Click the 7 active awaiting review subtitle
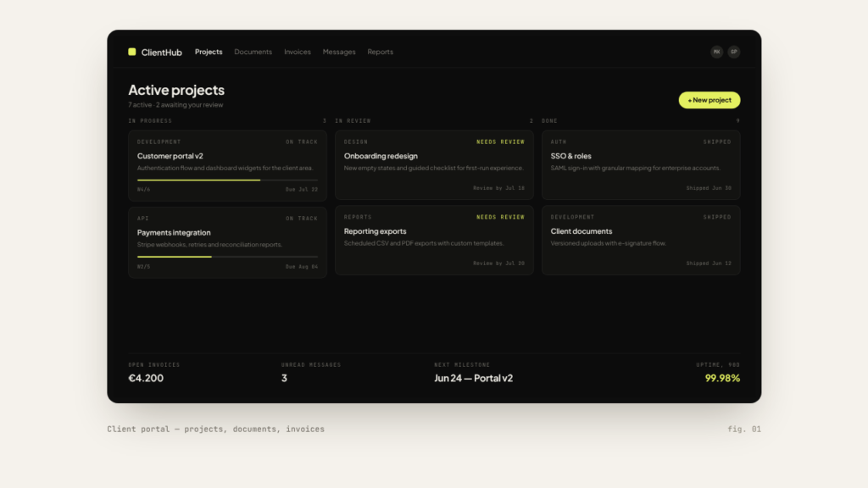Viewport: 868px width, 488px height. tap(176, 104)
